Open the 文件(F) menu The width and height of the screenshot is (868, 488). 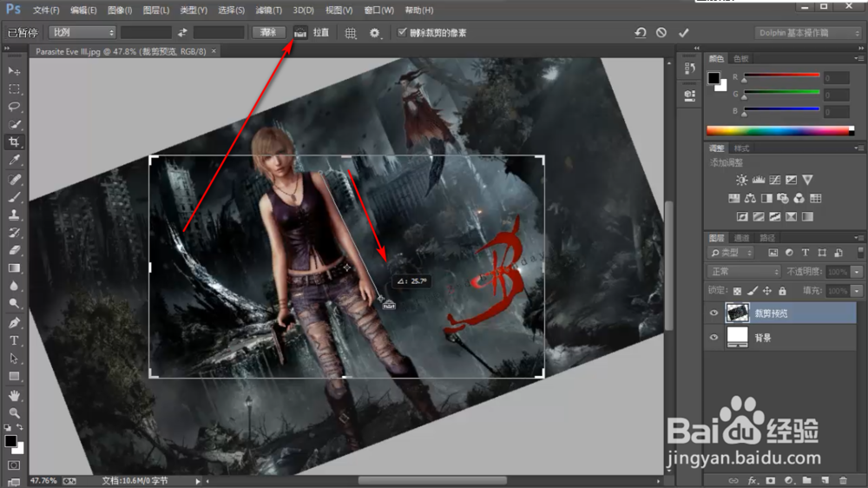pos(46,10)
